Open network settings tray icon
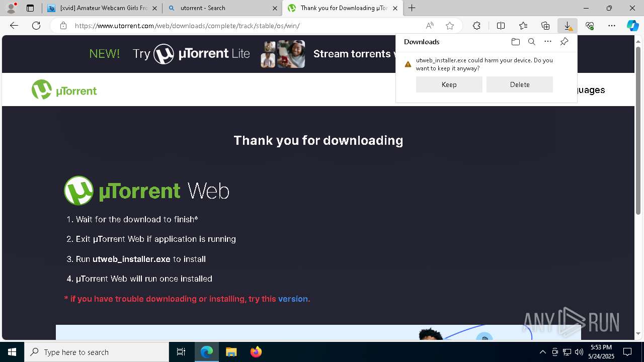 [567, 352]
